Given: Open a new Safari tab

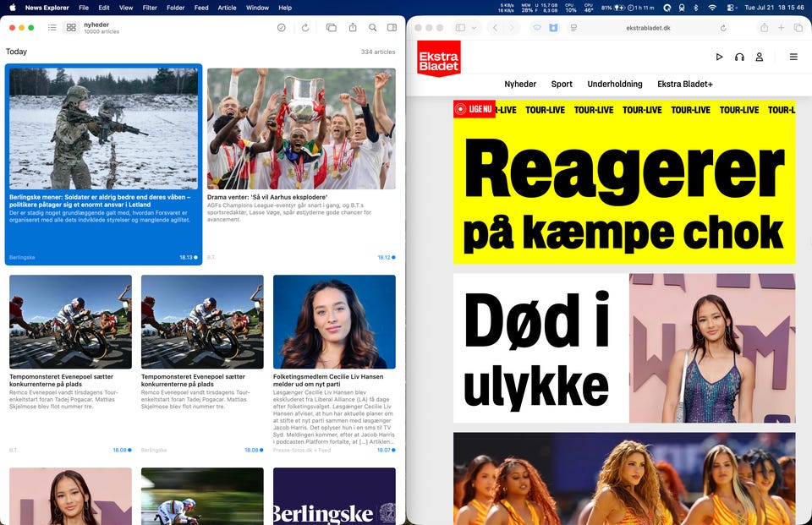Looking at the screenshot, I should point(781,28).
